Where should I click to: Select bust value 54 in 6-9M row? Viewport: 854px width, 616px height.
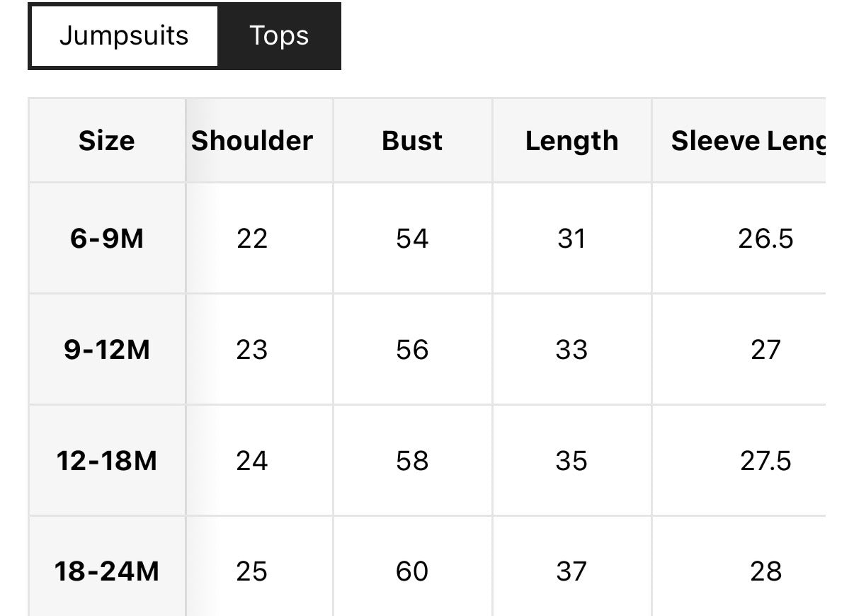coord(412,239)
